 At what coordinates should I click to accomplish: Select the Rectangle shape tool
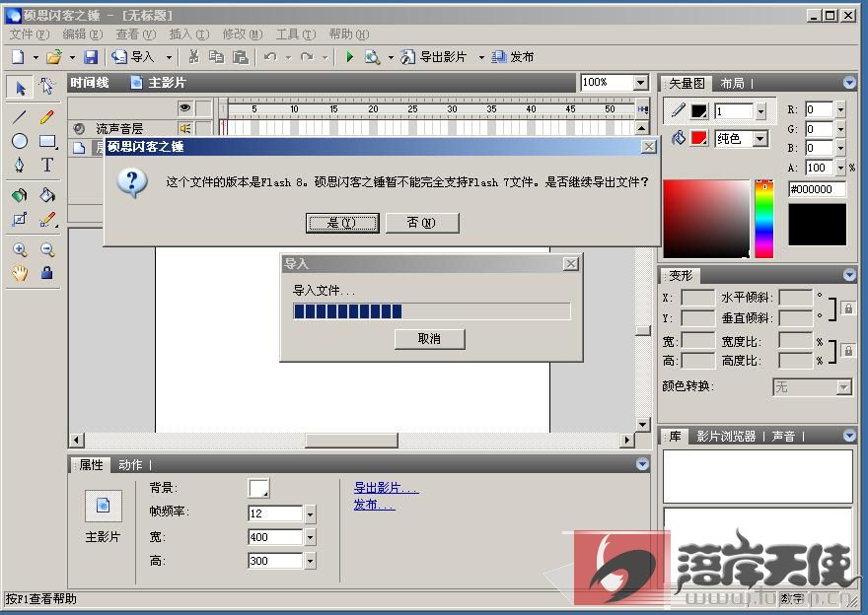(47, 142)
